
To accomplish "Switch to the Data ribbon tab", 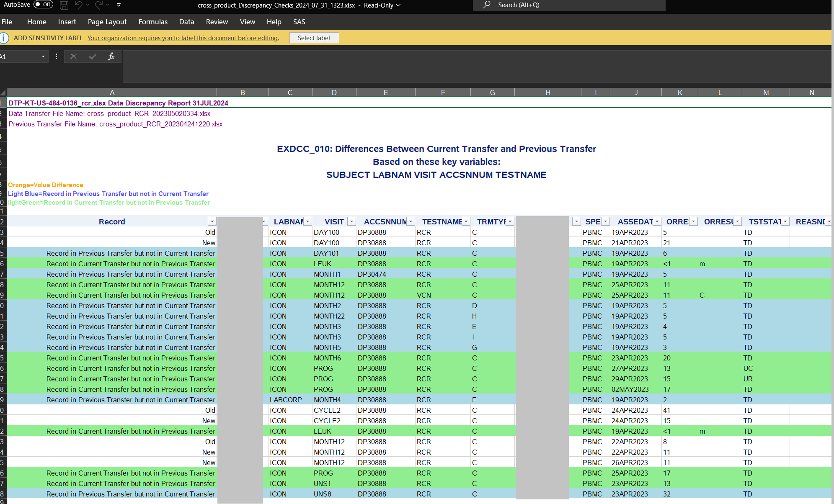I will [186, 22].
